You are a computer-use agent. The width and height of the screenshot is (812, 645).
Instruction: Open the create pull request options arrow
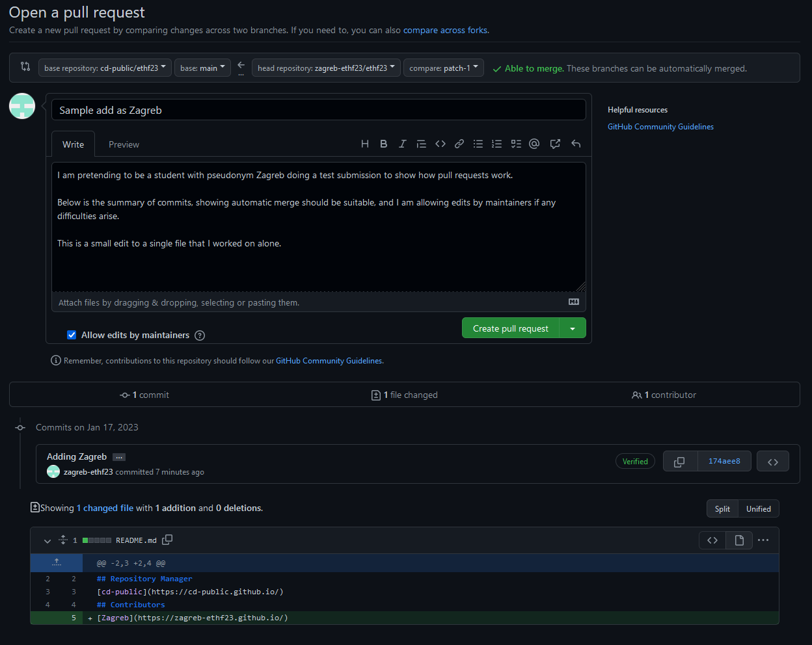pos(573,328)
